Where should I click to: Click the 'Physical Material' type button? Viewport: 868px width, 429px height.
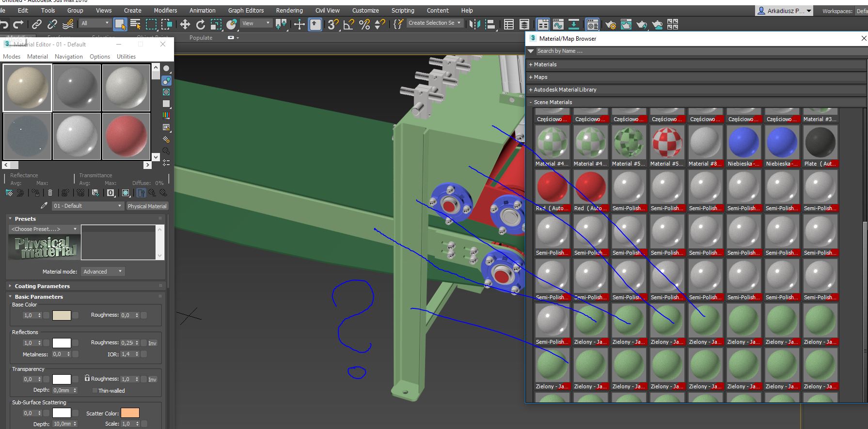click(147, 206)
